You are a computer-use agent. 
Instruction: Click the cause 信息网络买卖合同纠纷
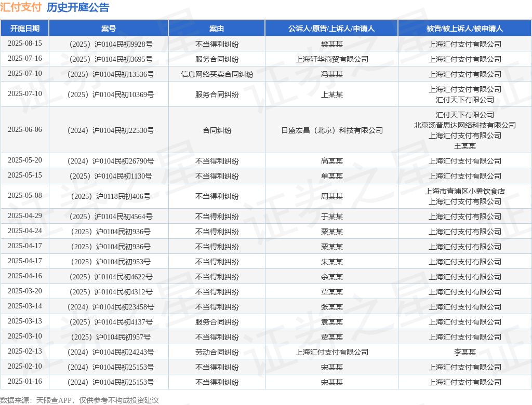coord(217,74)
